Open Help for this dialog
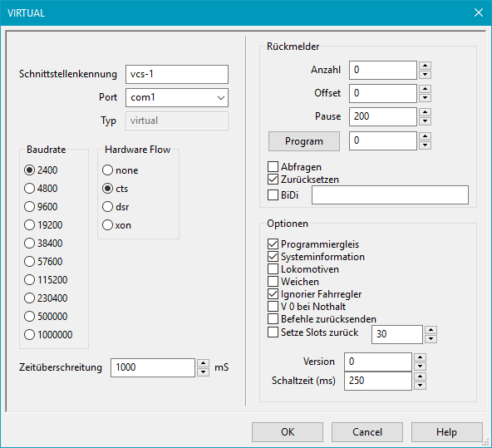Image resolution: width=492 pixels, height=448 pixels. [447, 432]
